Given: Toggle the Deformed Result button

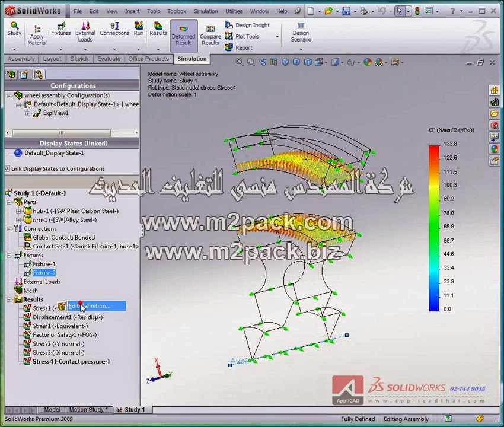Looking at the screenshot, I should coord(184,36).
